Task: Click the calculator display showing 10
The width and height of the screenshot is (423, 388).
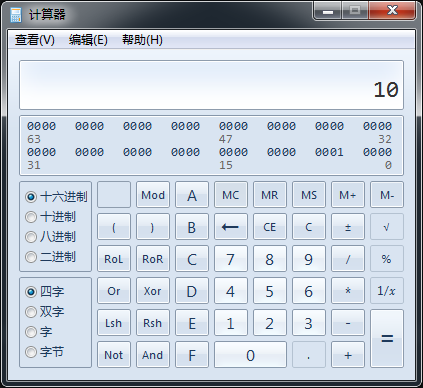Action: click(x=211, y=85)
